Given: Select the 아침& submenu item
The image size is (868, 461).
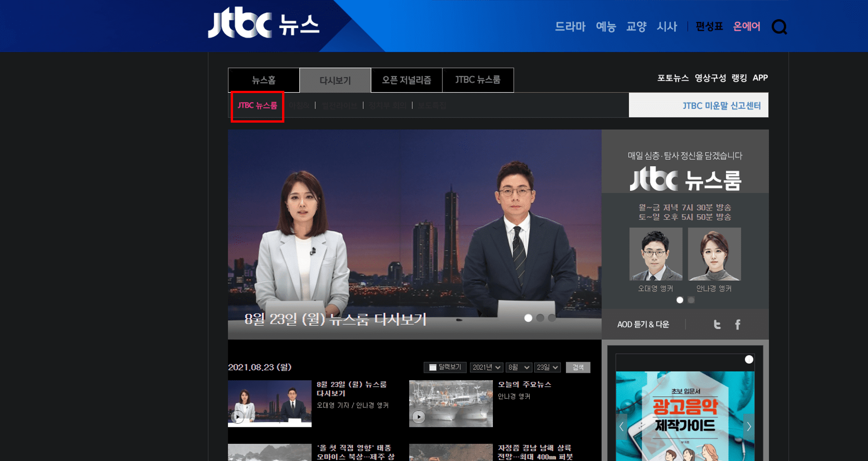Looking at the screenshot, I should coord(299,105).
